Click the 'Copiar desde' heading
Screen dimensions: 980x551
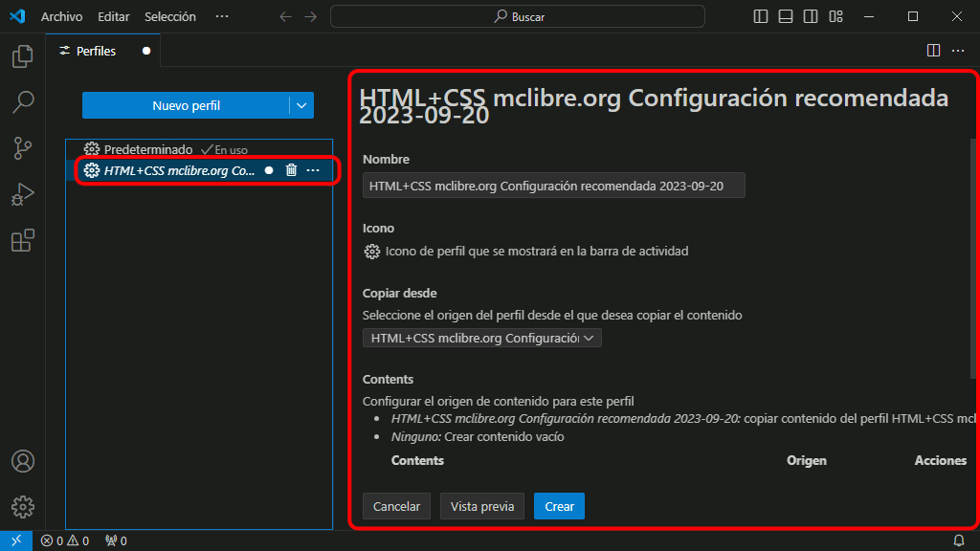click(399, 293)
